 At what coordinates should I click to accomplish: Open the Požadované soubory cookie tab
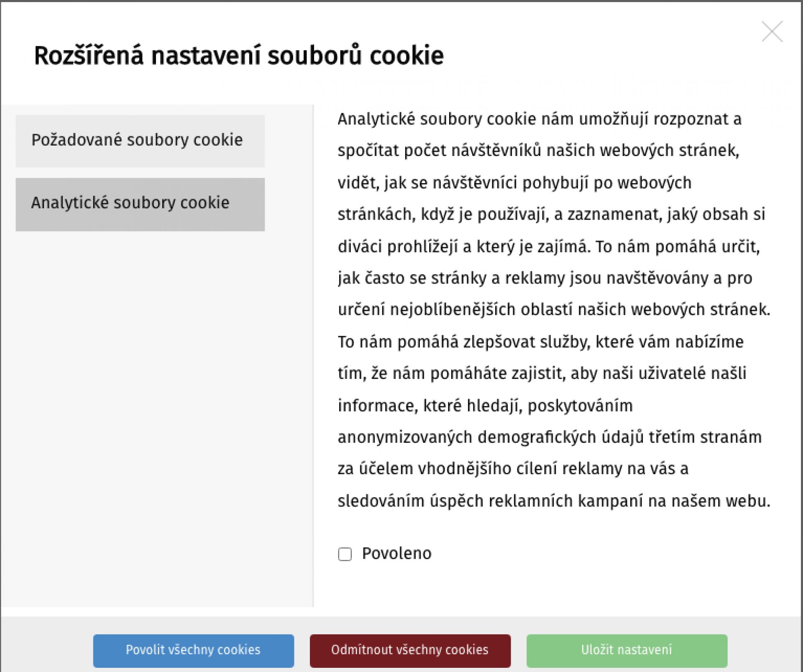coord(140,141)
